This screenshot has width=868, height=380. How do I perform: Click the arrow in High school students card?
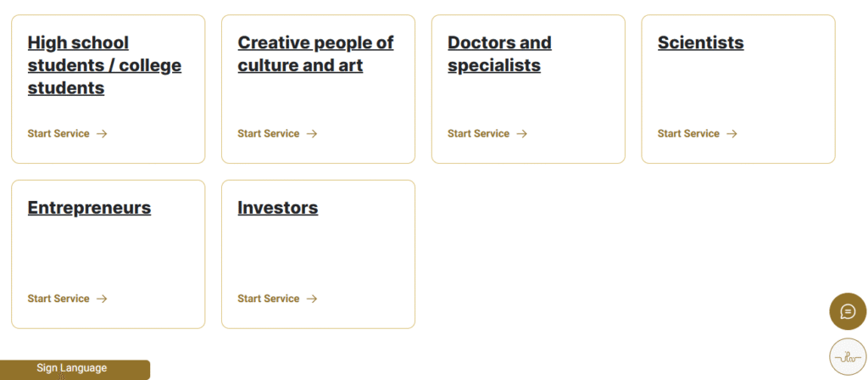pos(102,133)
